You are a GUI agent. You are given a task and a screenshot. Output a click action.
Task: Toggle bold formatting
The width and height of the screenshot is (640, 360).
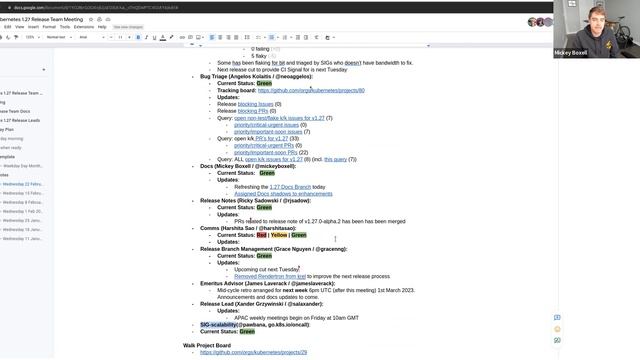click(x=138, y=37)
